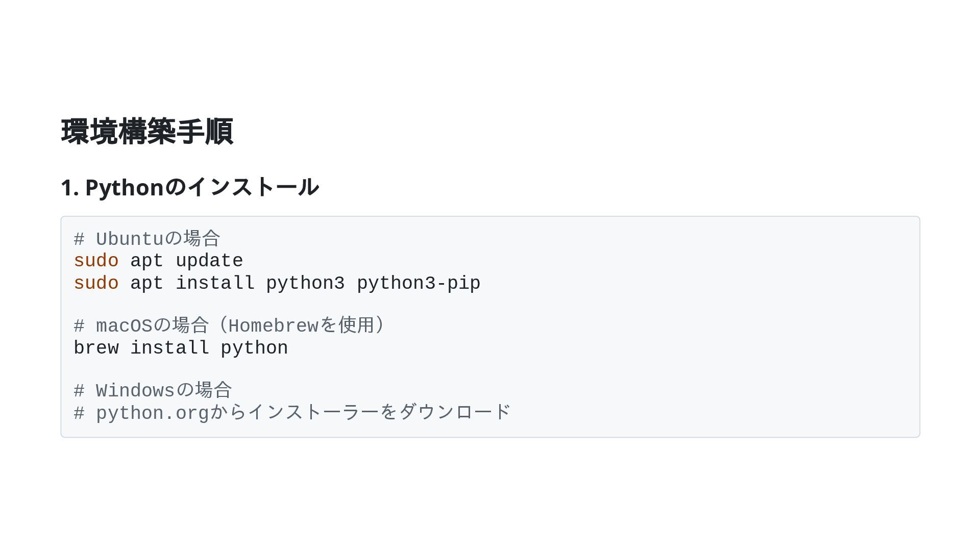Click the python3-pip package name

click(x=419, y=284)
